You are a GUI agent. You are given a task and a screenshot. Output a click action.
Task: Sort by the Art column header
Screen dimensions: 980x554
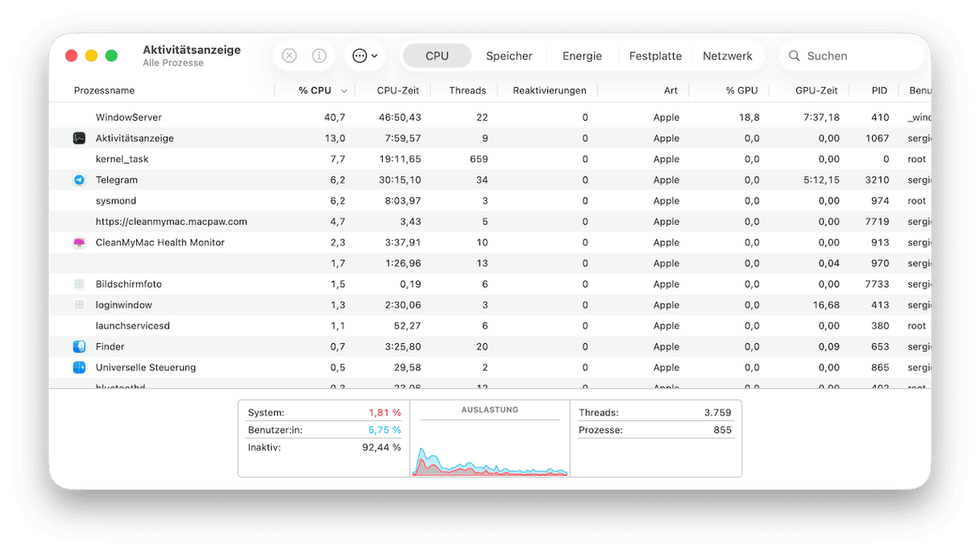671,91
